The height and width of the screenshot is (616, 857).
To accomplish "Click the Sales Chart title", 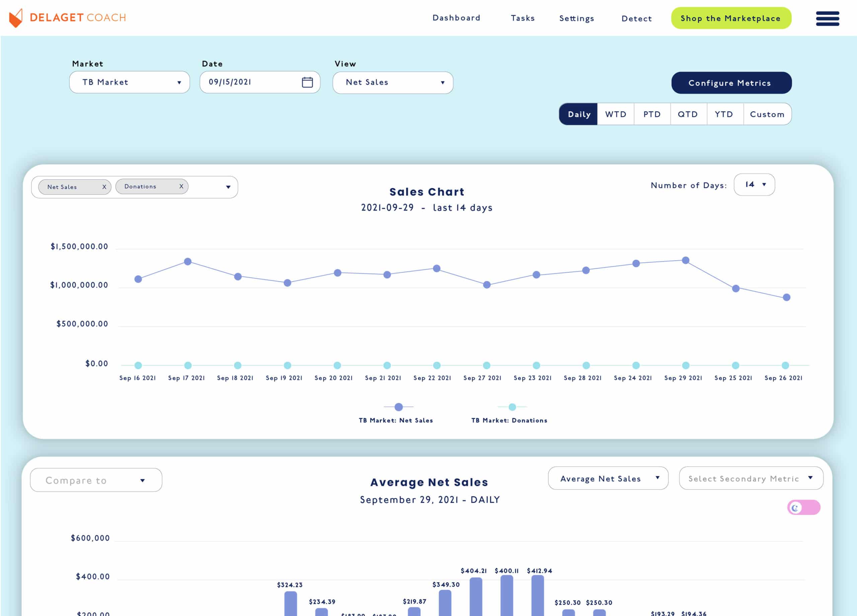I will [427, 192].
